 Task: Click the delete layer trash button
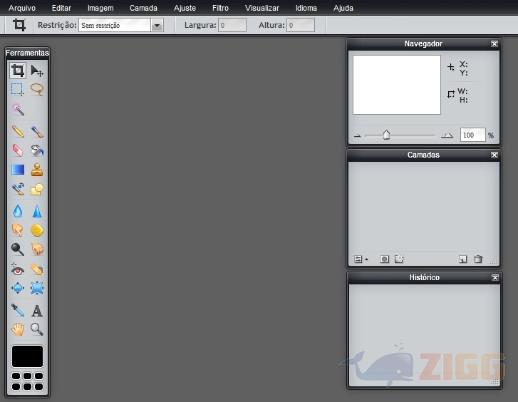(x=478, y=259)
